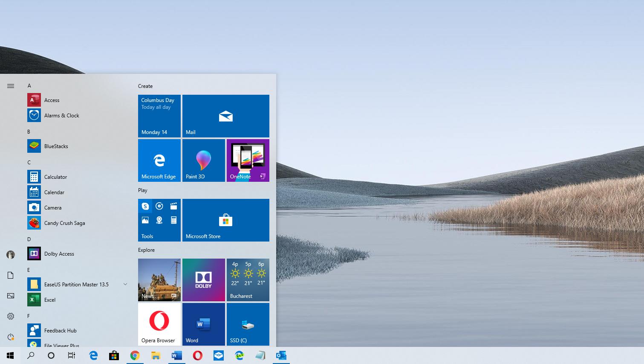Open the Microsoft Store tile
Viewport: 644px width, 364px height.
pyautogui.click(x=226, y=220)
